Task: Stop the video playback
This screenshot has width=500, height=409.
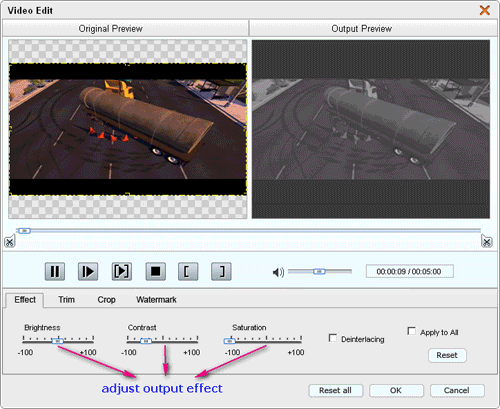Action: point(155,271)
